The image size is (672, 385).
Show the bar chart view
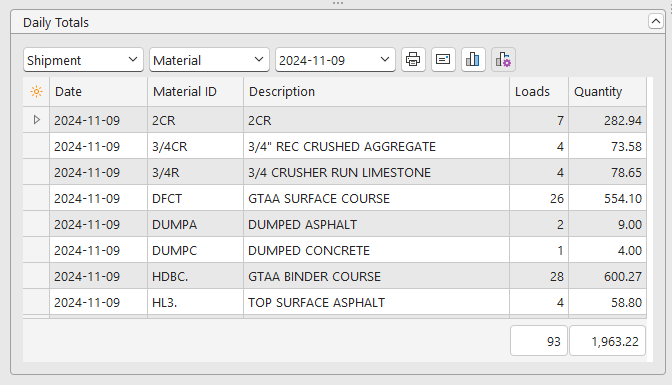coord(473,60)
